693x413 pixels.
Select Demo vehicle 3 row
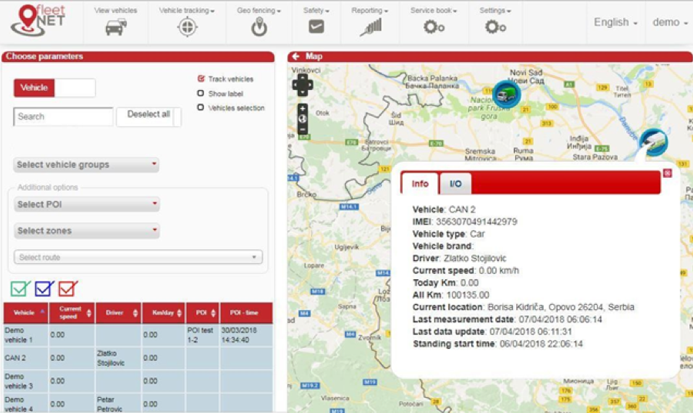tap(138, 381)
